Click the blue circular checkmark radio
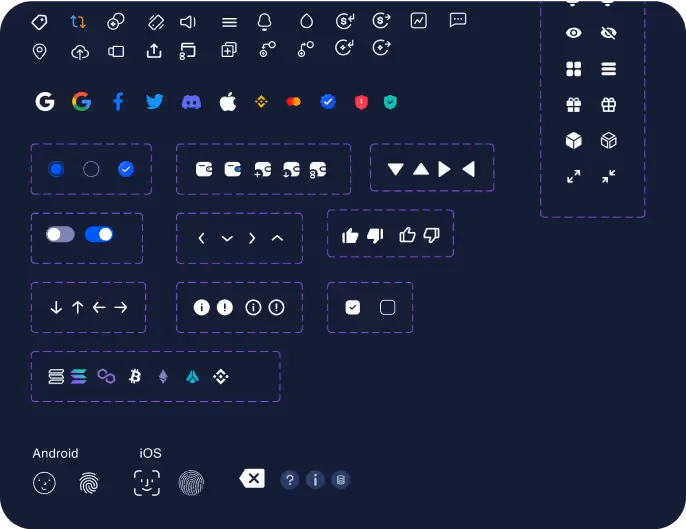Screen dimensions: 686x529 point(126,169)
